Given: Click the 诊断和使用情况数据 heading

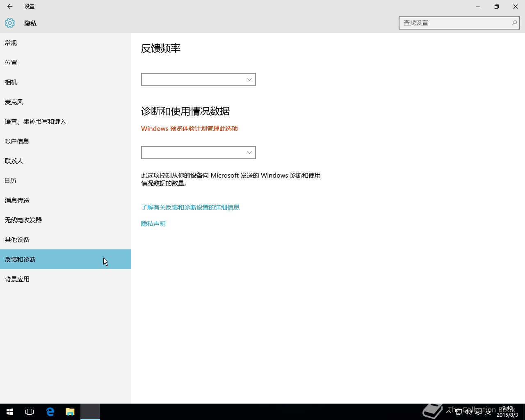Looking at the screenshot, I should point(185,111).
